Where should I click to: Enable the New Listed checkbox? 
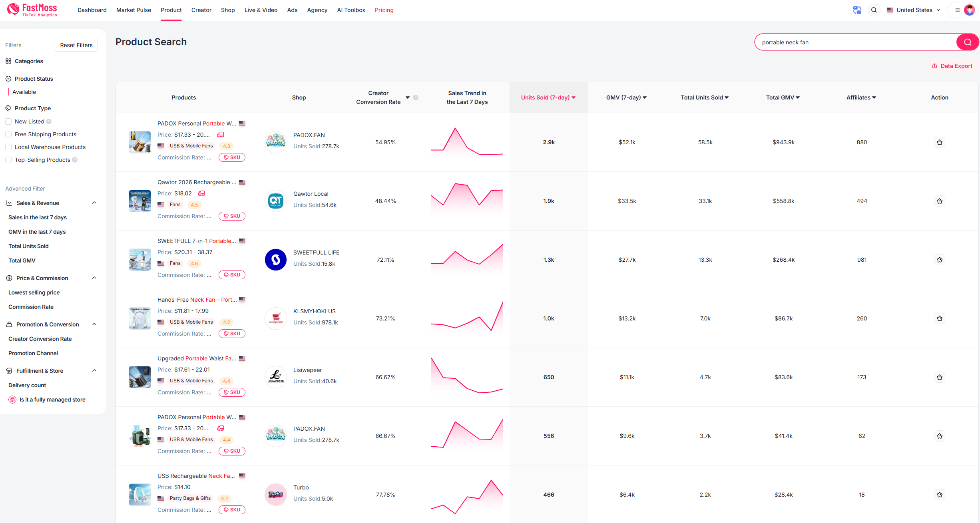click(x=8, y=121)
